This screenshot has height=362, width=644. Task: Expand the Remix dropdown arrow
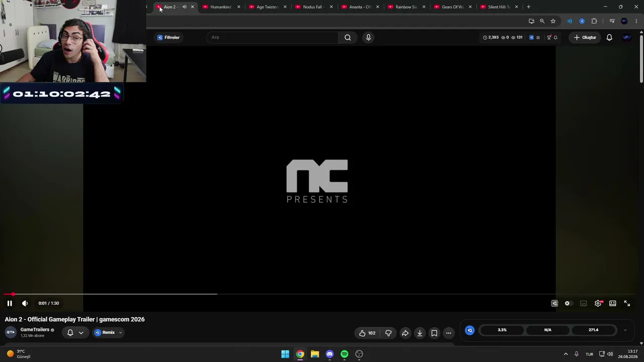(120, 332)
